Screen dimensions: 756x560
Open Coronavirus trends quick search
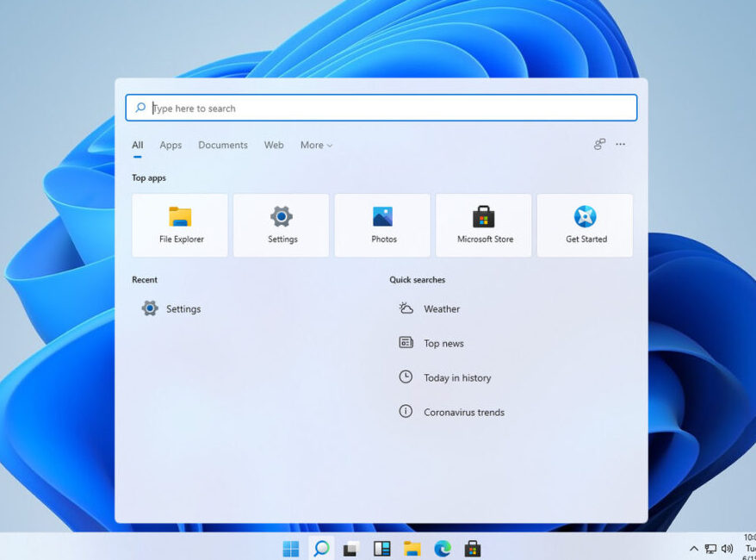tap(451, 412)
